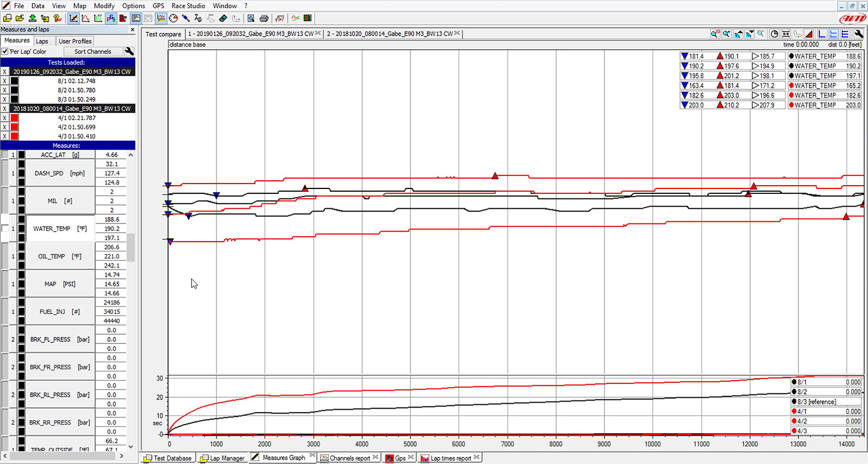Click the FUEL_INJ channel button
The height and width of the screenshot is (464, 868).
pyautogui.click(x=60, y=312)
